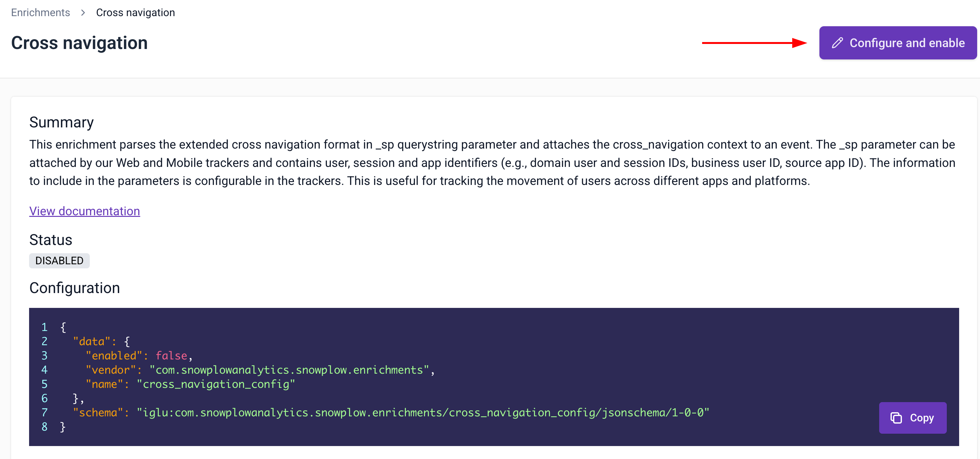This screenshot has width=980, height=459.
Task: Select the Cross navigation breadcrumb item
Action: click(135, 13)
